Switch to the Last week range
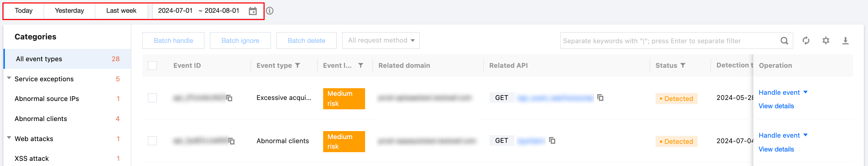This screenshot has height=166, width=868. (x=121, y=11)
